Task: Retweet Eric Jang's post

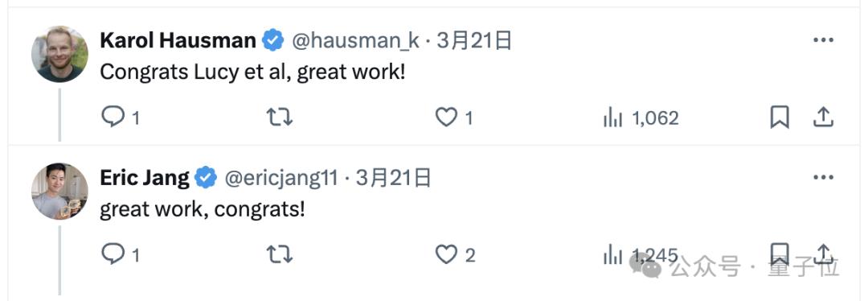Action: point(280,254)
